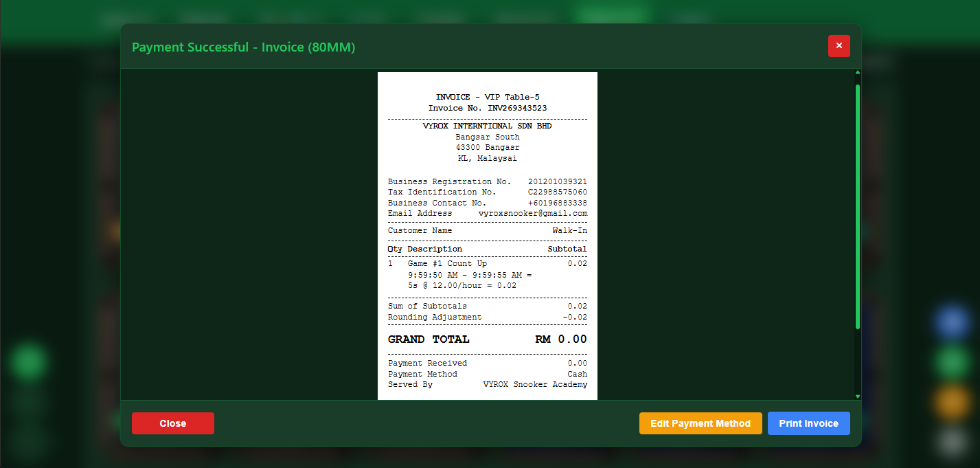Viewport: 980px width, 468px height.
Task: Click the scrollbar up arrow inside the dialog
Action: click(856, 71)
